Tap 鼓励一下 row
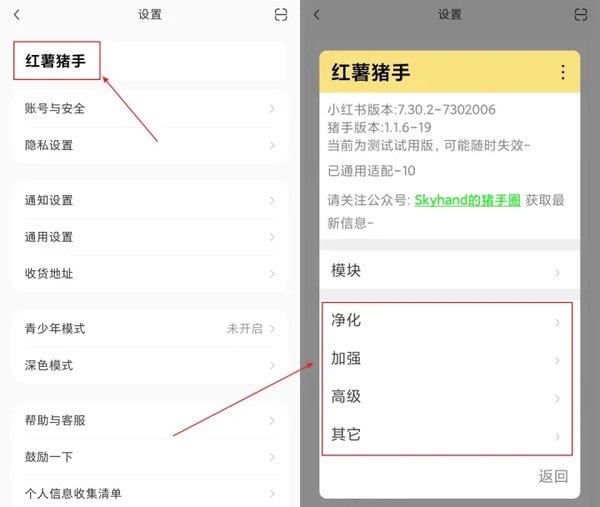This screenshot has height=507, width=600. tap(149, 457)
